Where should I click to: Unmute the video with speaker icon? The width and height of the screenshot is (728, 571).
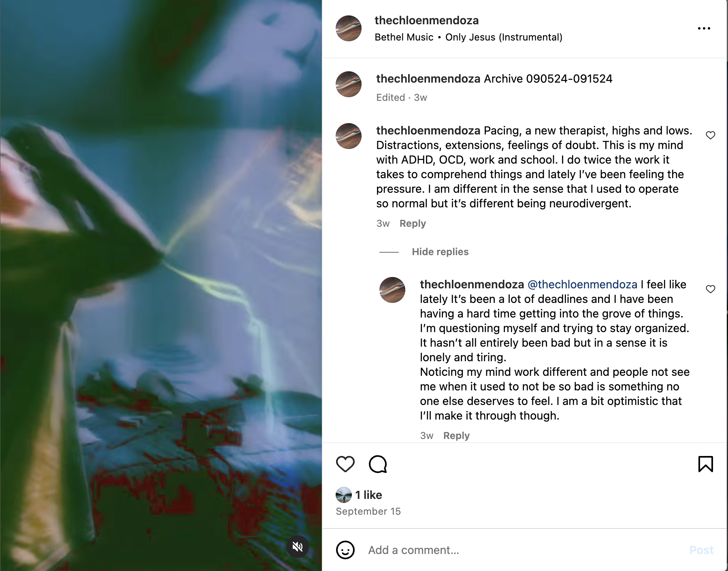coord(298,547)
